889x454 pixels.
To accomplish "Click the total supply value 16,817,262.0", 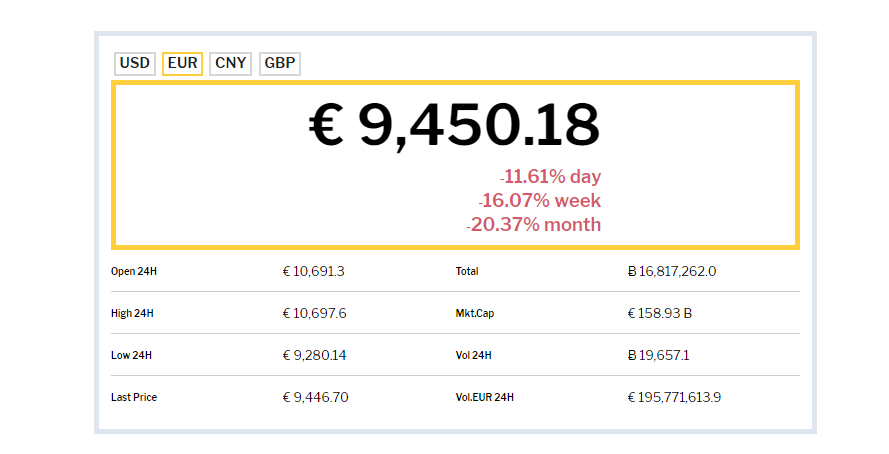I will click(x=671, y=271).
